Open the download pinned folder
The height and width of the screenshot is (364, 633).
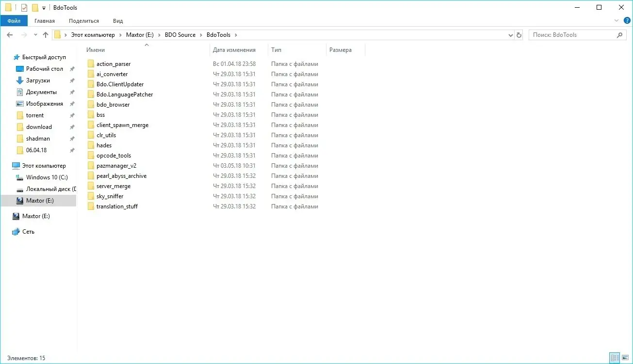[39, 127]
